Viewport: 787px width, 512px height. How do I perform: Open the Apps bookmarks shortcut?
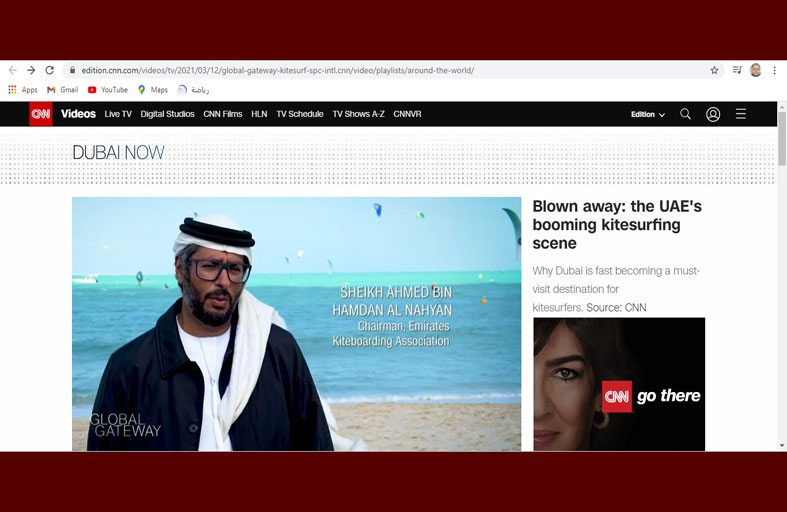point(23,90)
